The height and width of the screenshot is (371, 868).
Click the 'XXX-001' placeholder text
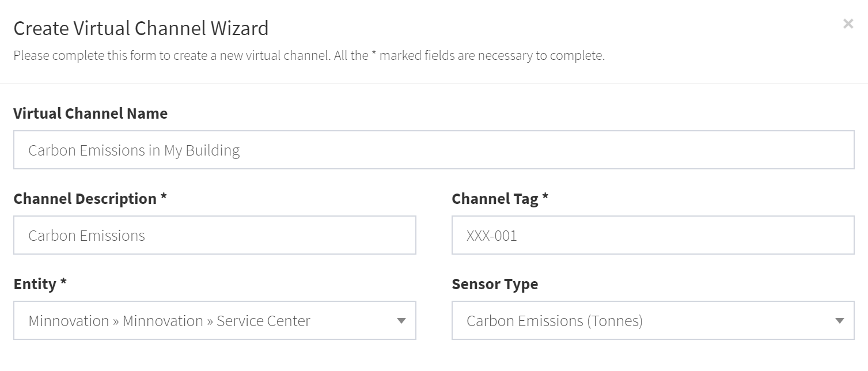492,236
